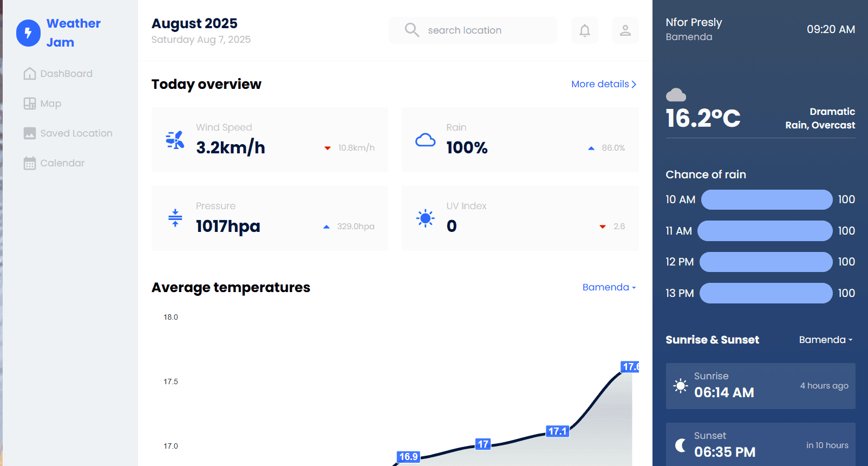
Task: Click the Pressure gauge icon
Action: coord(175,218)
